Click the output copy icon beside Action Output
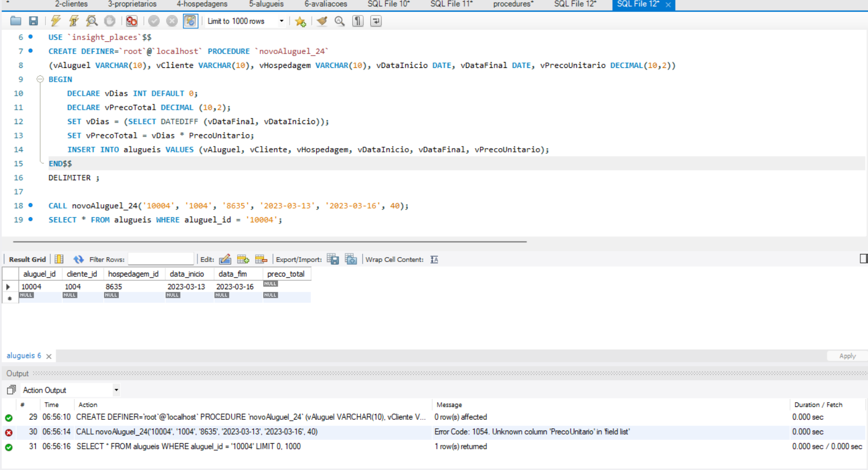 pyautogui.click(x=11, y=390)
